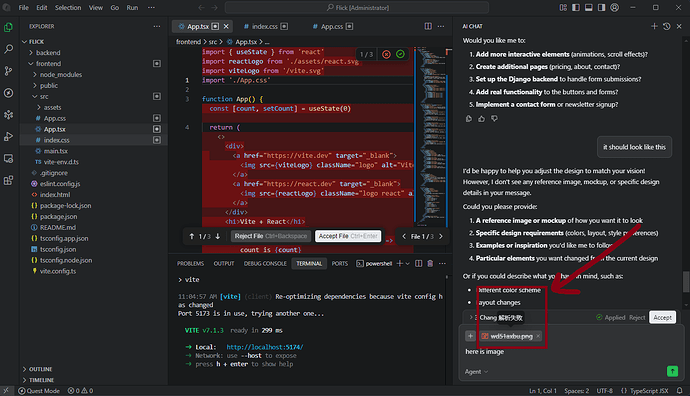Click the Accept File button

(348, 236)
